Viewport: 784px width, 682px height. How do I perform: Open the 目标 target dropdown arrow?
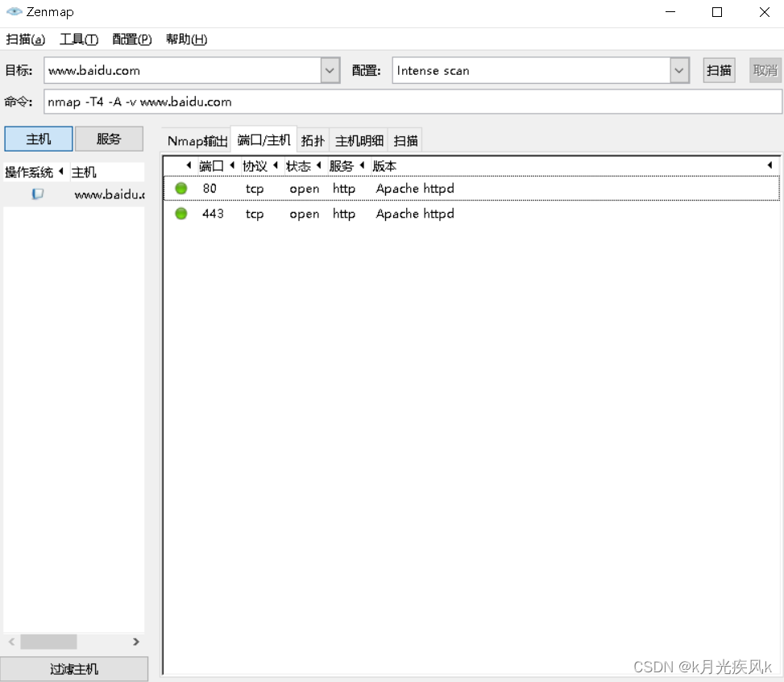(x=330, y=71)
